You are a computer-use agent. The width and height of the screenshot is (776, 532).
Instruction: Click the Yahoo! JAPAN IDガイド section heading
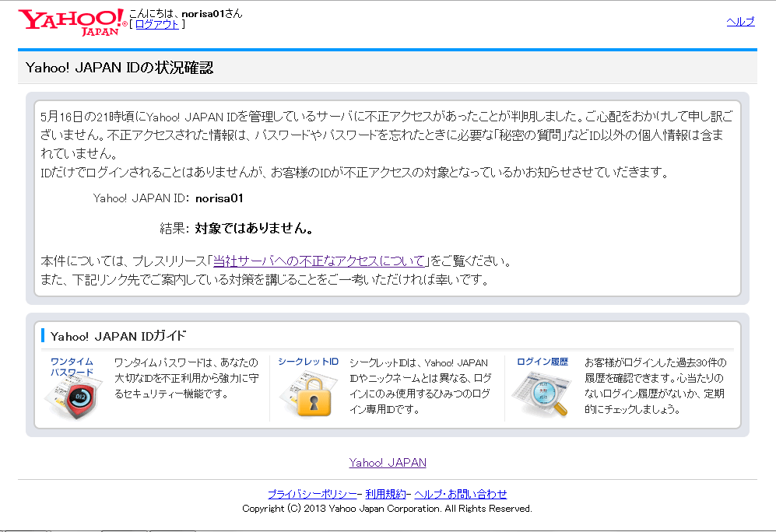pyautogui.click(x=118, y=336)
